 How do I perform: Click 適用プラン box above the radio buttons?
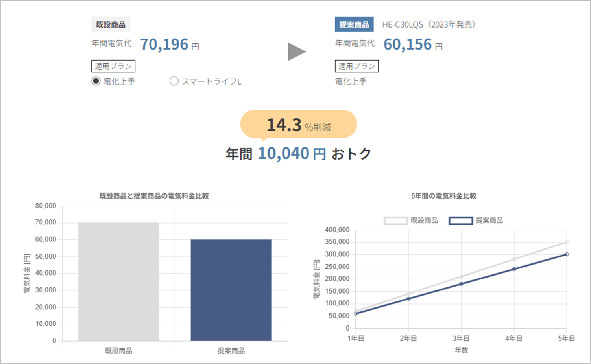click(x=113, y=66)
